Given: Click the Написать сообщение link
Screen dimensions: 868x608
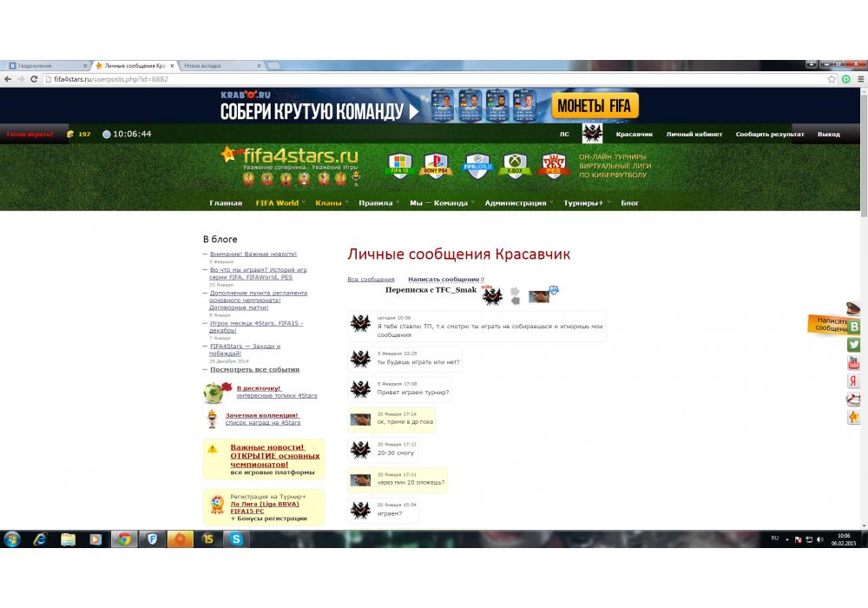Looking at the screenshot, I should (444, 280).
